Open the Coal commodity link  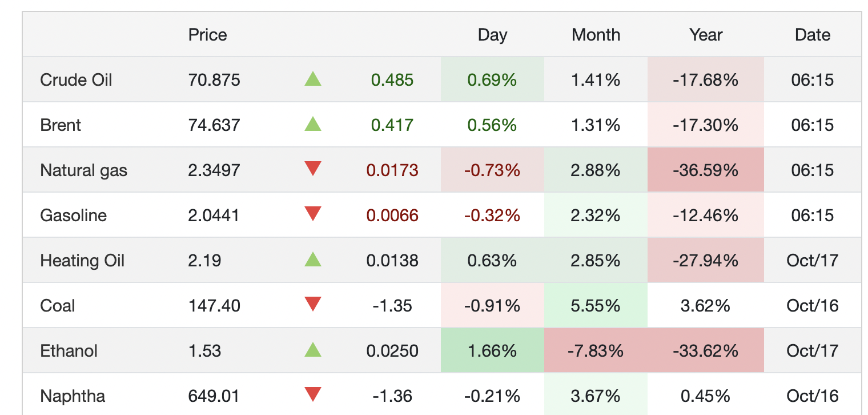58,305
